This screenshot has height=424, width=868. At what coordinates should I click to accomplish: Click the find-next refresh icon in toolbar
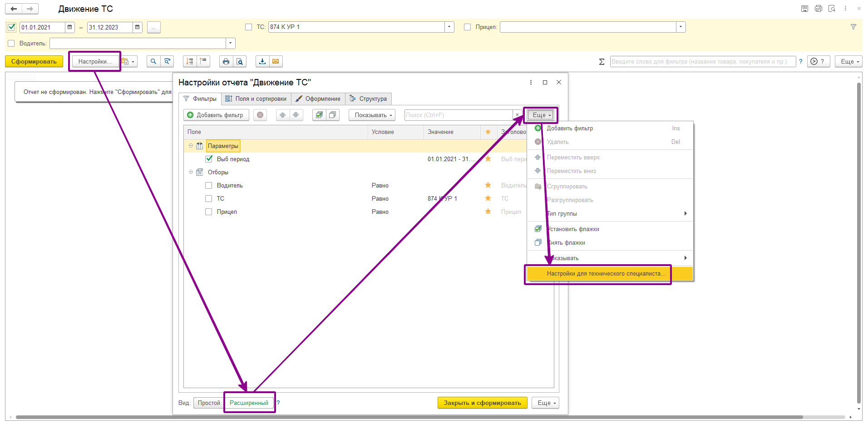click(x=167, y=61)
